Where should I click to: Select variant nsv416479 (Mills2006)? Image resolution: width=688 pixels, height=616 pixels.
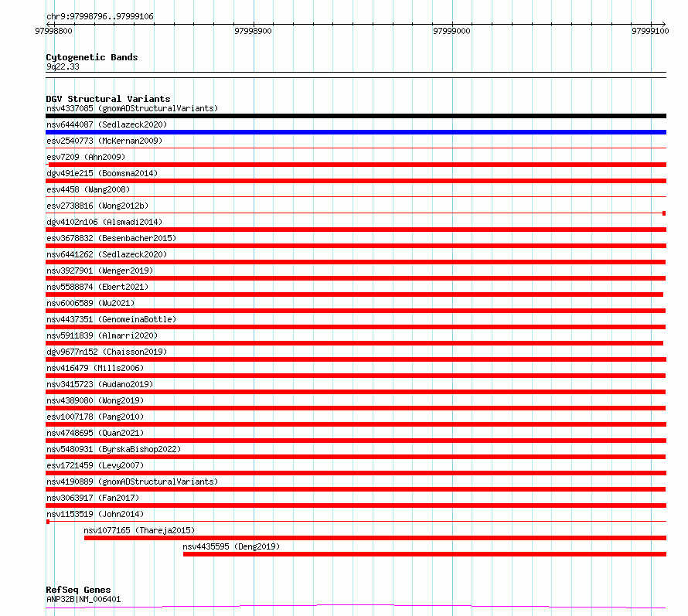point(95,368)
